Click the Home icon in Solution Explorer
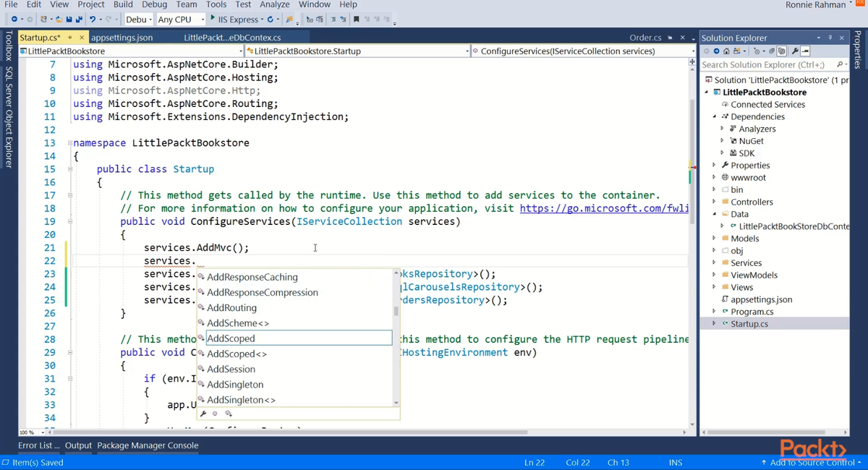 point(726,51)
